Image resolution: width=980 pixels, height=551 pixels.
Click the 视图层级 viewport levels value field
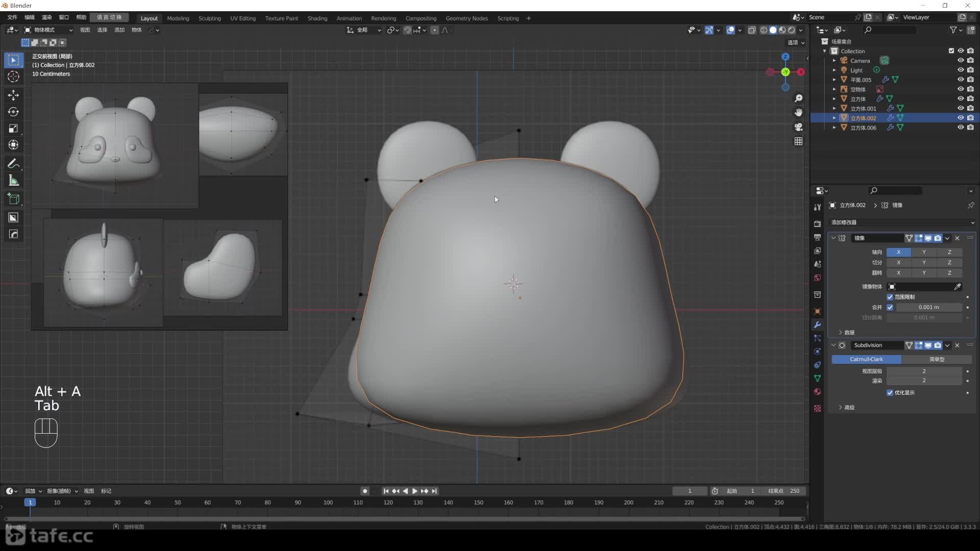(924, 371)
